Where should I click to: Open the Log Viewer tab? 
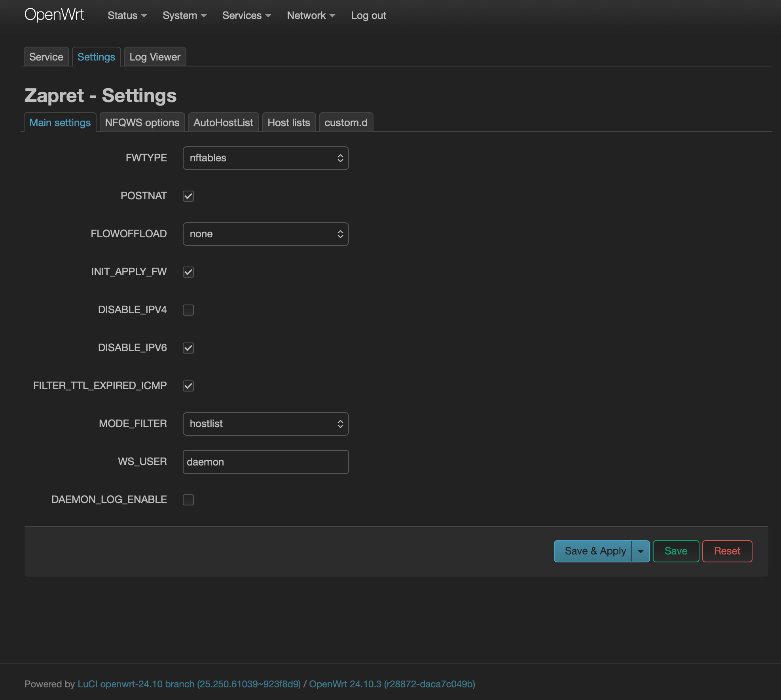pos(155,57)
